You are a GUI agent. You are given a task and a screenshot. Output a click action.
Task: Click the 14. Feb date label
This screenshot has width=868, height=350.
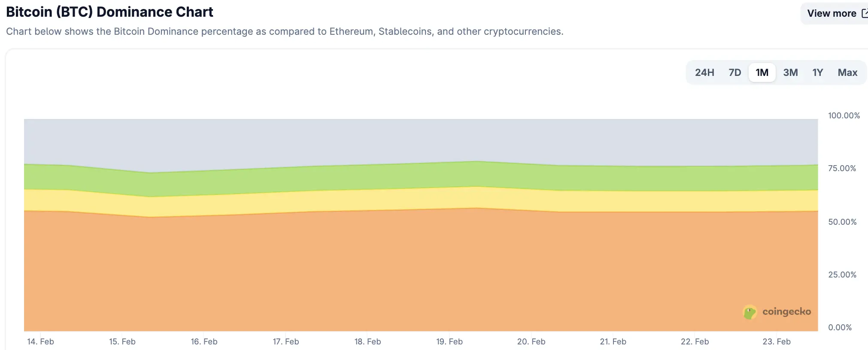40,342
